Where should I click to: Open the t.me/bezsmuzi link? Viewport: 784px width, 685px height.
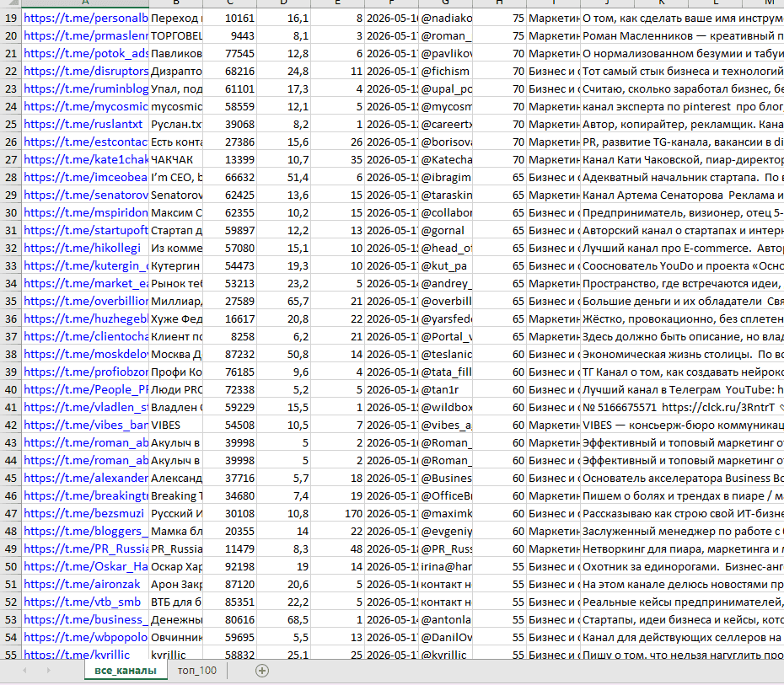coord(83,513)
